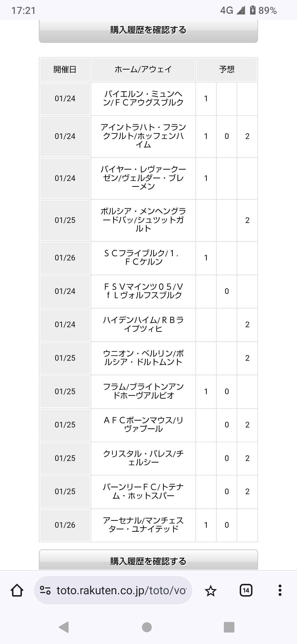Tap prediction 2 for ハイデンハイム/RBライプツィヒ
Image resolution: width=297 pixels, height=644 pixels.
(x=247, y=325)
